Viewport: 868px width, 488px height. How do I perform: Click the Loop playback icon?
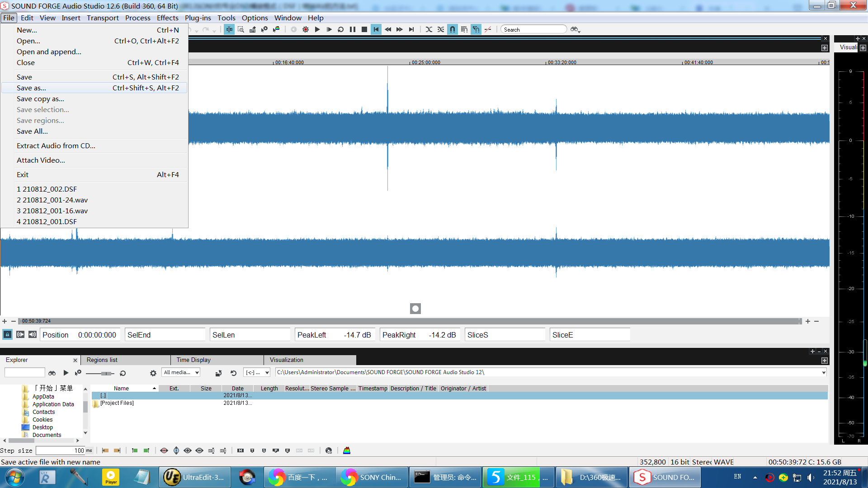click(341, 29)
